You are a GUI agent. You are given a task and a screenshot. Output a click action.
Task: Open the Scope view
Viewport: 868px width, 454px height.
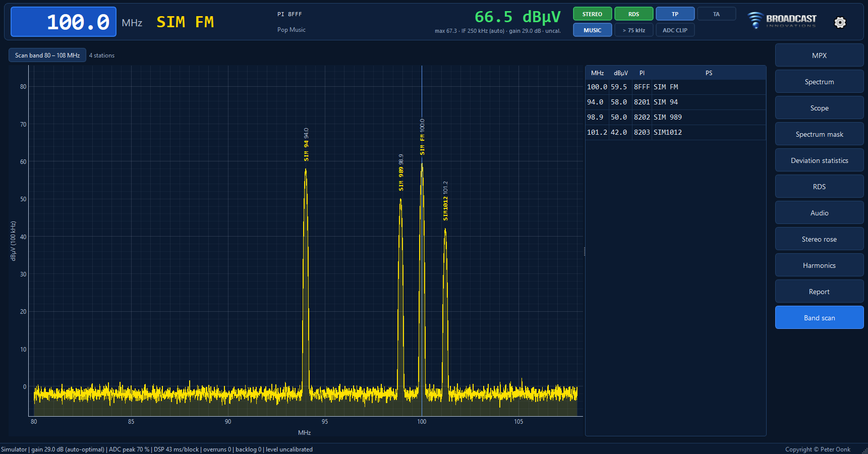click(819, 108)
